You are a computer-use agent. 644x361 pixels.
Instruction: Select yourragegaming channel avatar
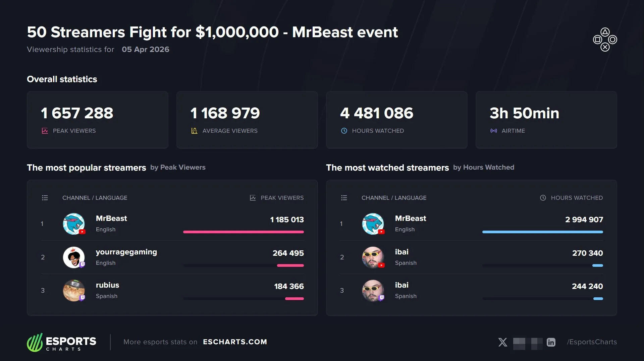pos(74,257)
